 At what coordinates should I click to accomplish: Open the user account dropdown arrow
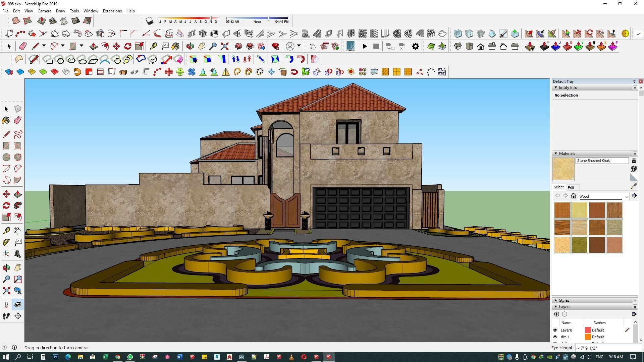click(x=299, y=46)
